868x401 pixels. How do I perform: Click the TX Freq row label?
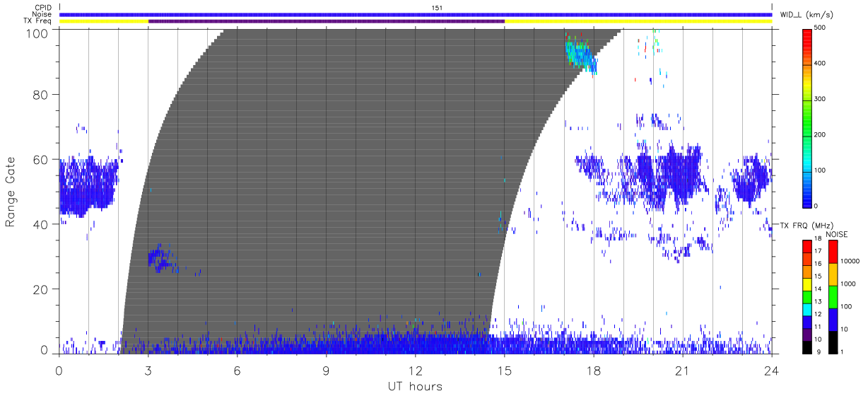(x=37, y=21)
